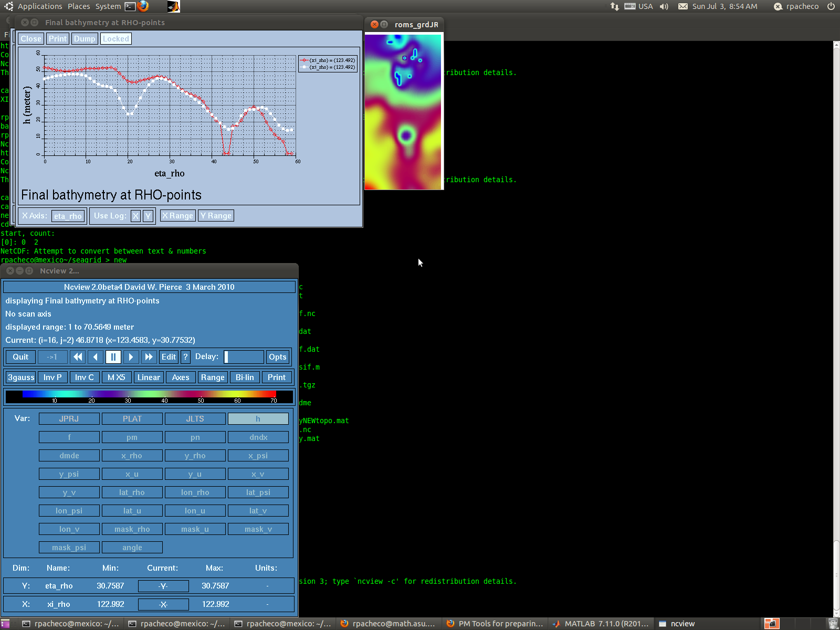The image size is (840, 630).
Task: Click the volume icon in system tray
Action: pos(664,6)
